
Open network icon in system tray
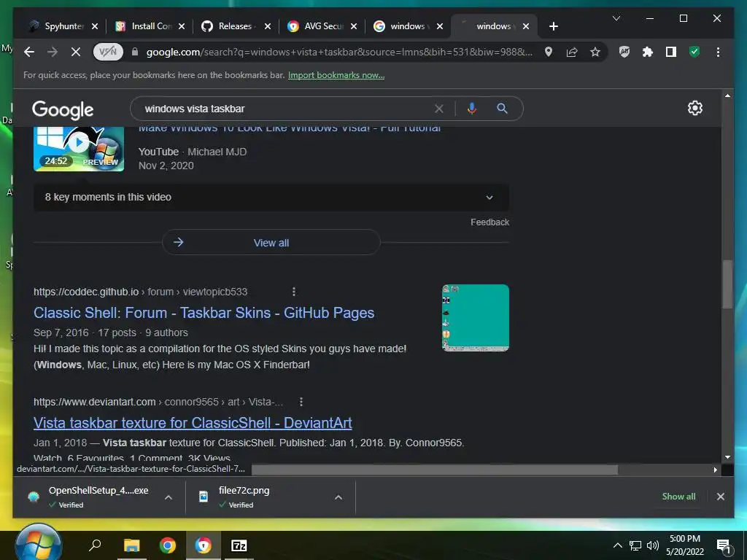[x=635, y=545]
